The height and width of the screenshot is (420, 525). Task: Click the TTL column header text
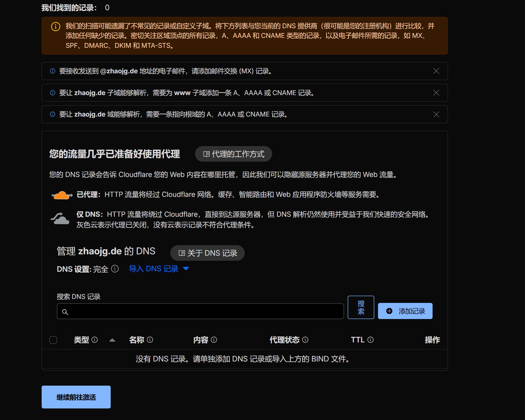pyautogui.click(x=358, y=340)
